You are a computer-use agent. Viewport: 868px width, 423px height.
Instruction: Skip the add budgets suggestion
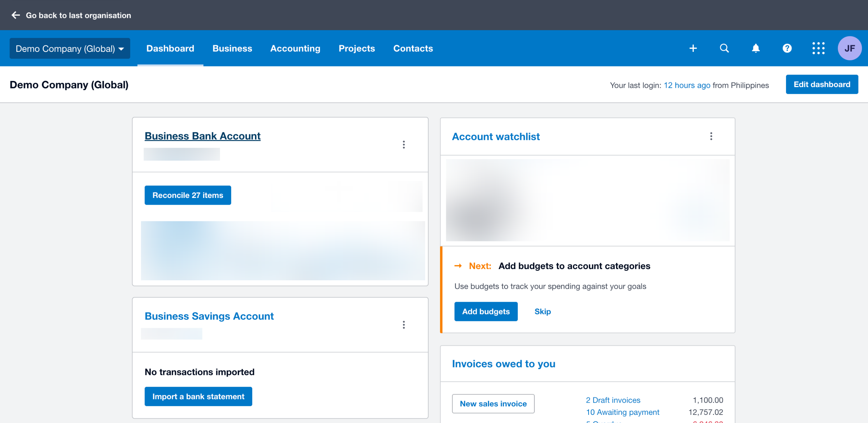(x=542, y=311)
